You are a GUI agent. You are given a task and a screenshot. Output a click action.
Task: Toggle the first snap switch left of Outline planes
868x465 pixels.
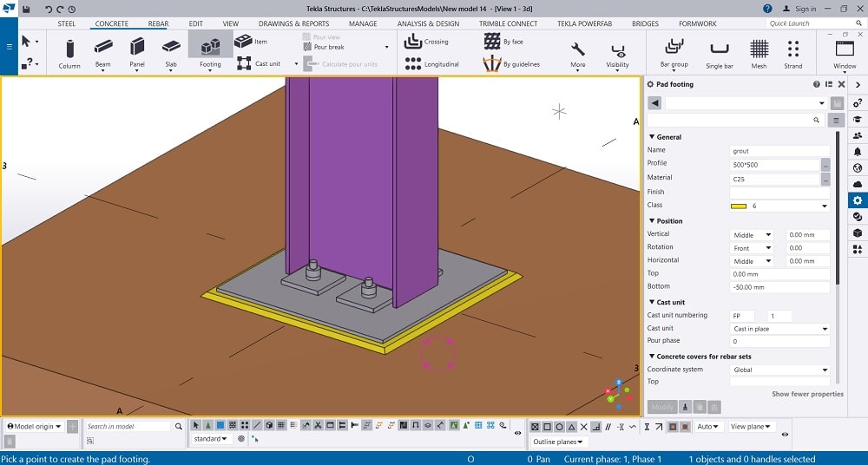535,427
